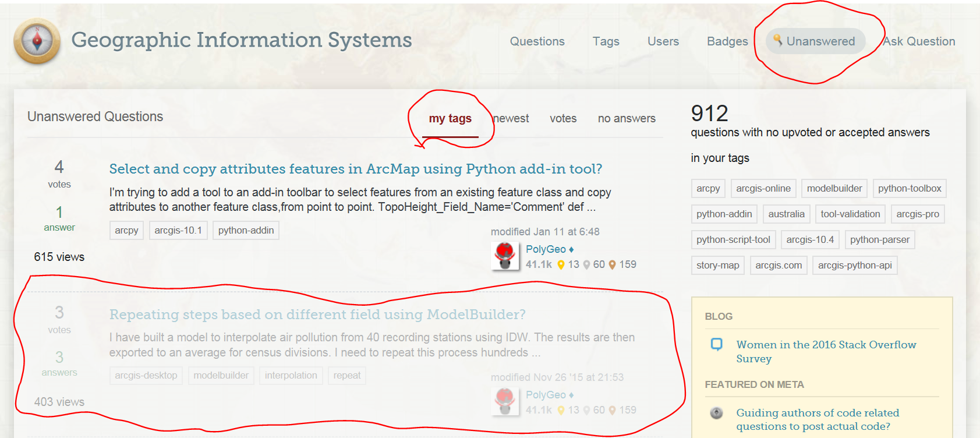This screenshot has height=438, width=980.
Task: Select python-addin in your tags sidebar
Action: click(x=724, y=214)
